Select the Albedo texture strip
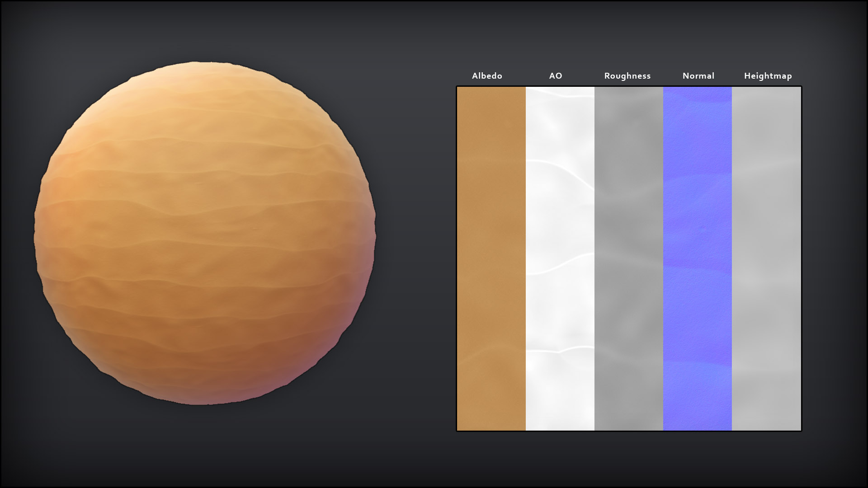 click(491, 258)
